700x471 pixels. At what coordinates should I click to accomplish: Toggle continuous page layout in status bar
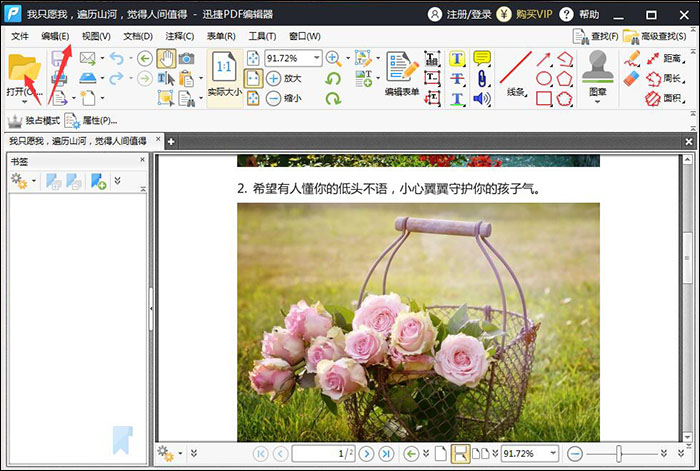[460, 454]
